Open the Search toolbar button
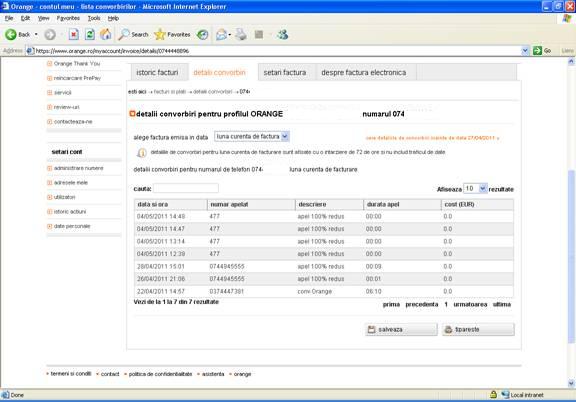Image resolution: width=576 pixels, height=402 pixels. (133, 35)
